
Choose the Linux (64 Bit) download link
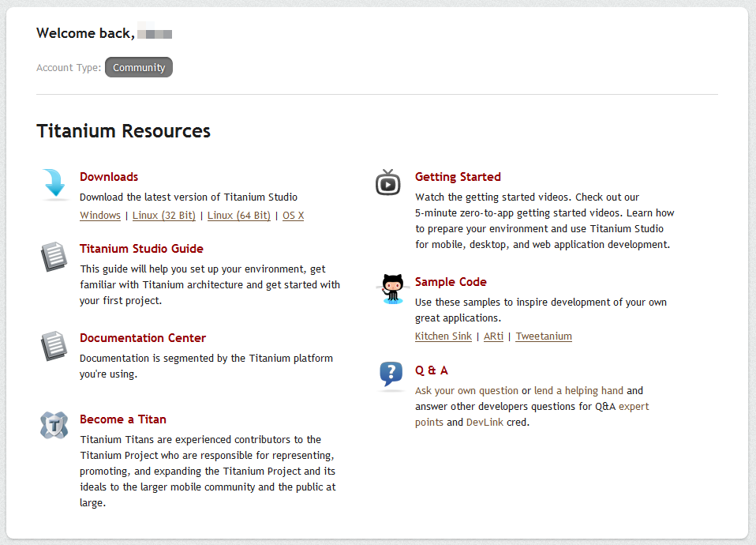[238, 216]
